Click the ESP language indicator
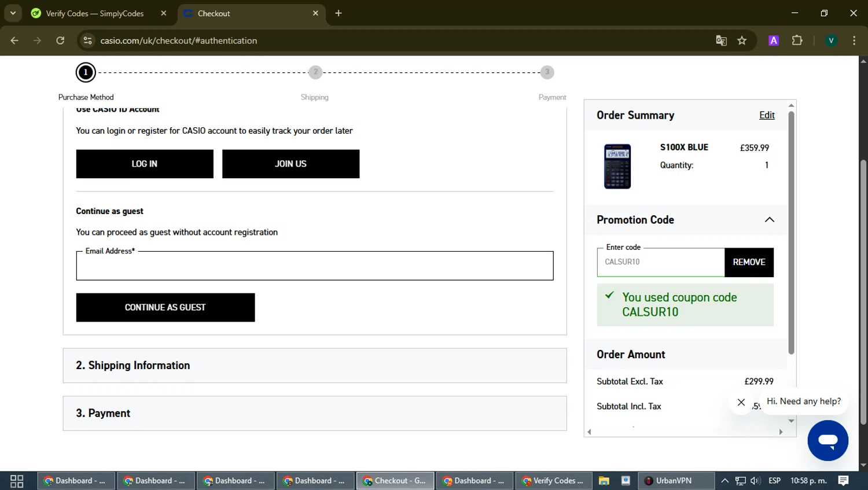The image size is (868, 490). pyautogui.click(x=775, y=481)
